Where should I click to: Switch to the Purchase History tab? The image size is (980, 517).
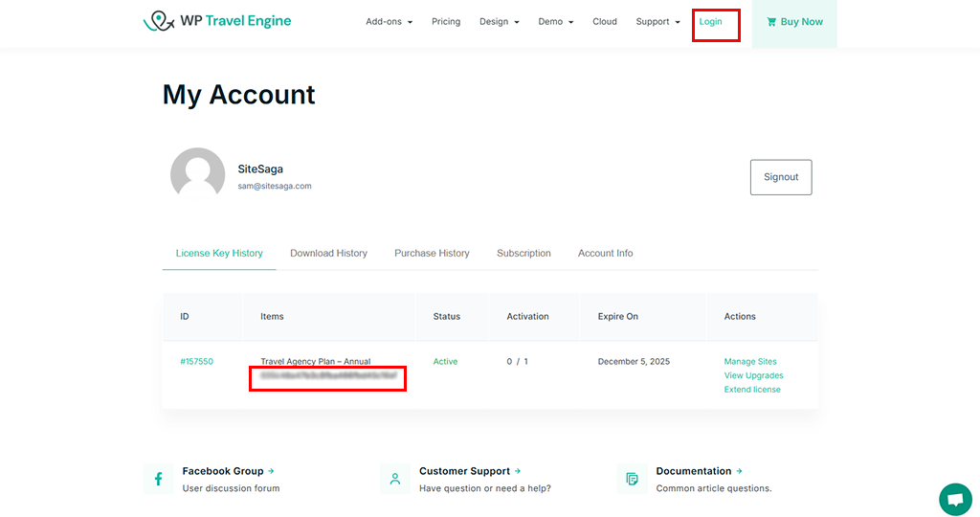432,253
